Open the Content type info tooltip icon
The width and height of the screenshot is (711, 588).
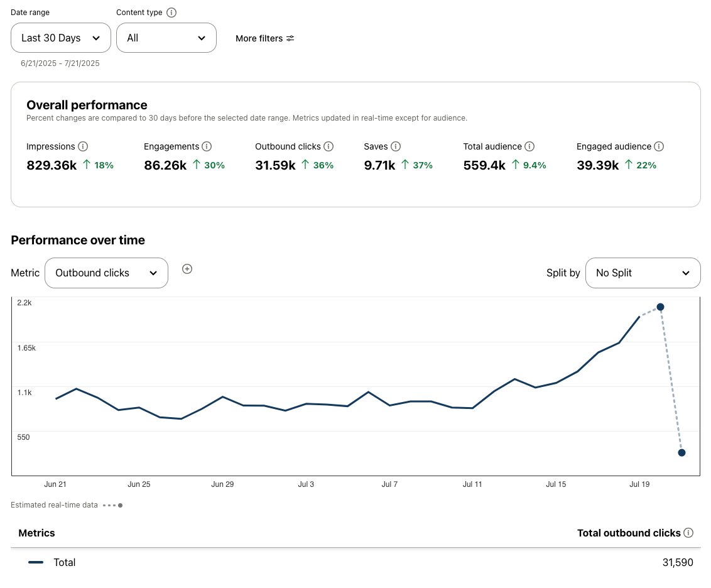click(171, 13)
